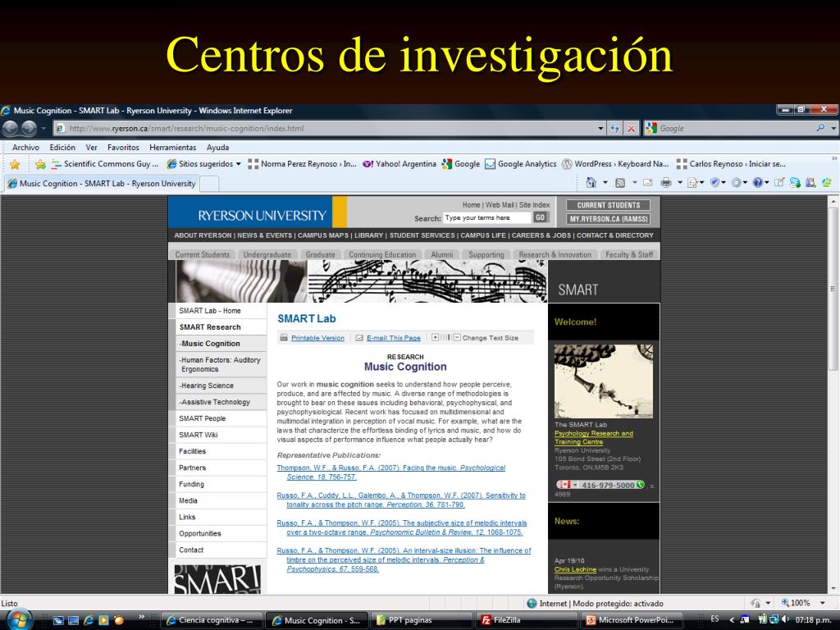Open address bar history dropdown arrow
Image resolution: width=840 pixels, height=630 pixels.
[x=600, y=128]
